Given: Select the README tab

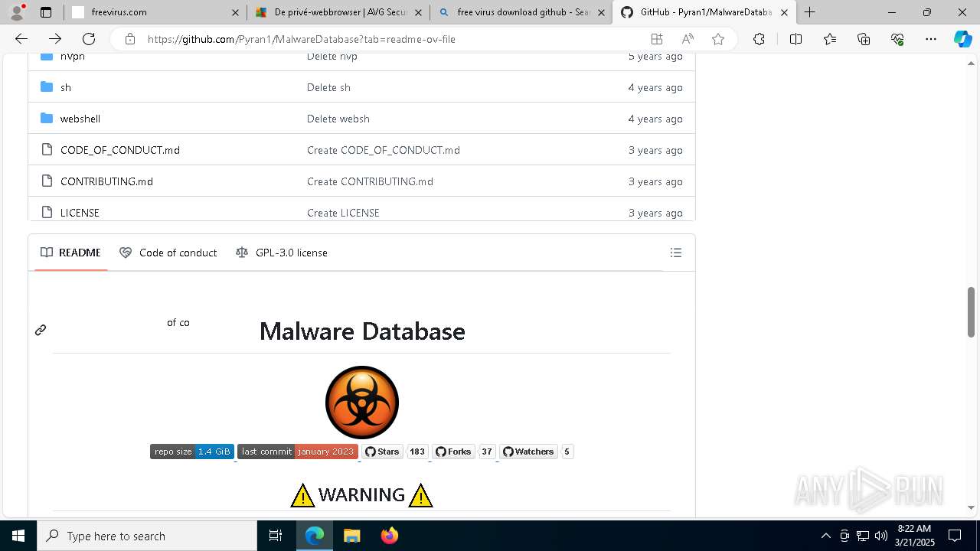Looking at the screenshot, I should 70,253.
